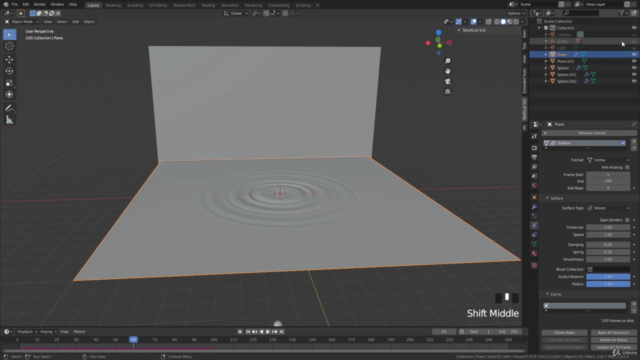Viewport: 640px width, 360px height.
Task: Open the Physics properties tab
Action: tap(534, 225)
